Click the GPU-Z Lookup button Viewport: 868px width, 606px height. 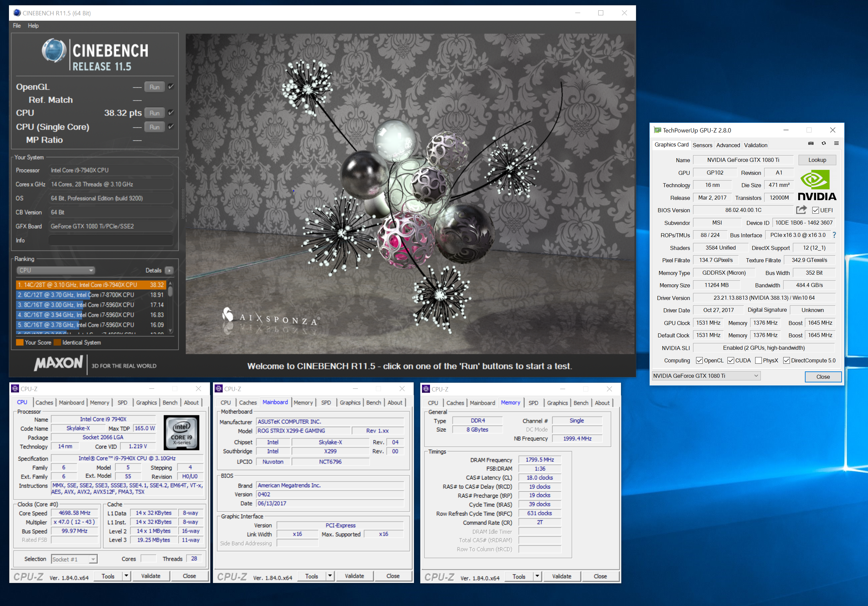(x=817, y=160)
